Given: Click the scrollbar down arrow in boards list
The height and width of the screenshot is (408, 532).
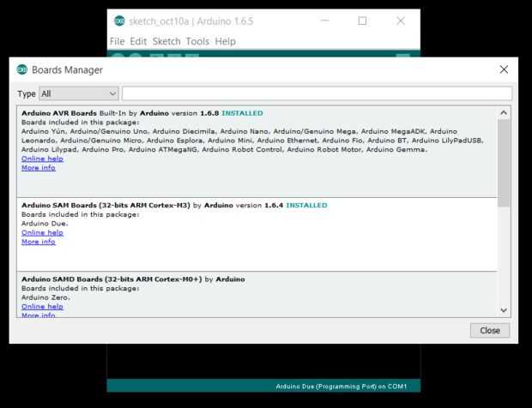Looking at the screenshot, I should point(504,310).
